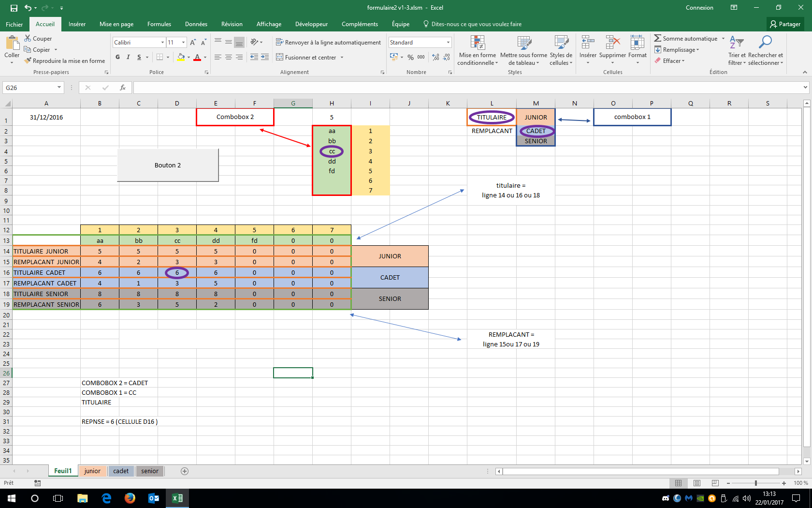Open Styles de cellules gallery
The height and width of the screenshot is (508, 812).
coord(561,50)
